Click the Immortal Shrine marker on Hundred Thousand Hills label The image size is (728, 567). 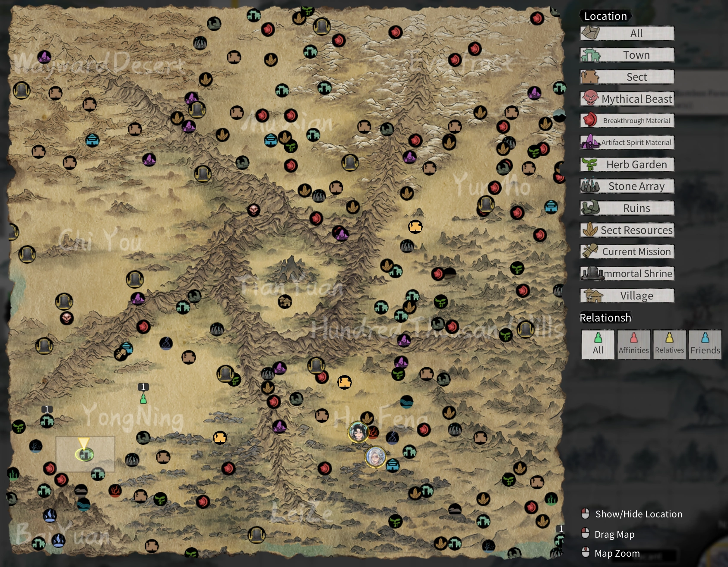pos(525,330)
